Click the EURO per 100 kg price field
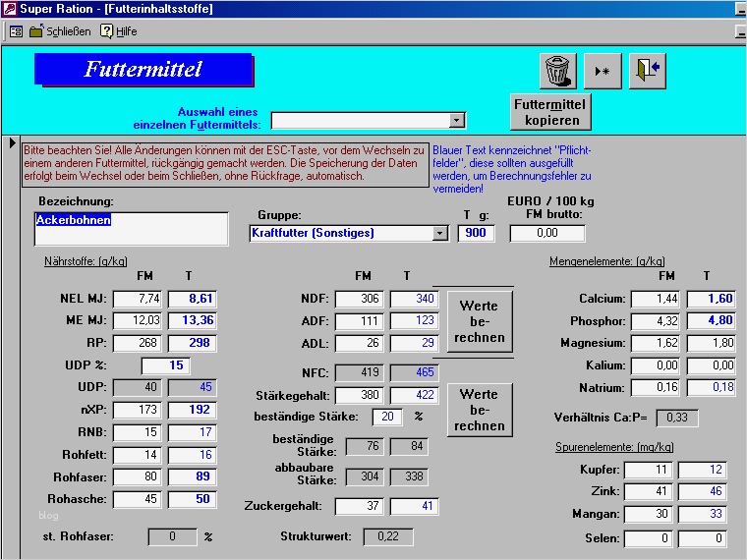 pyautogui.click(x=547, y=234)
